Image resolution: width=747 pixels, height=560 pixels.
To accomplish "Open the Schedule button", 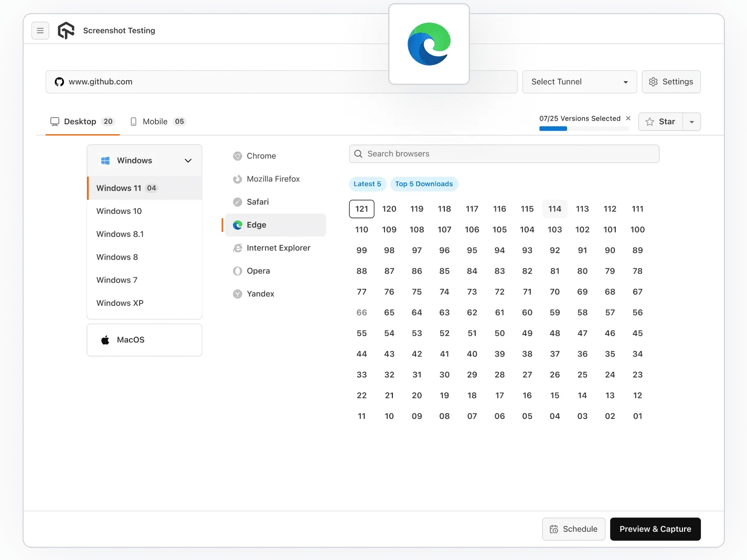I will click(573, 529).
